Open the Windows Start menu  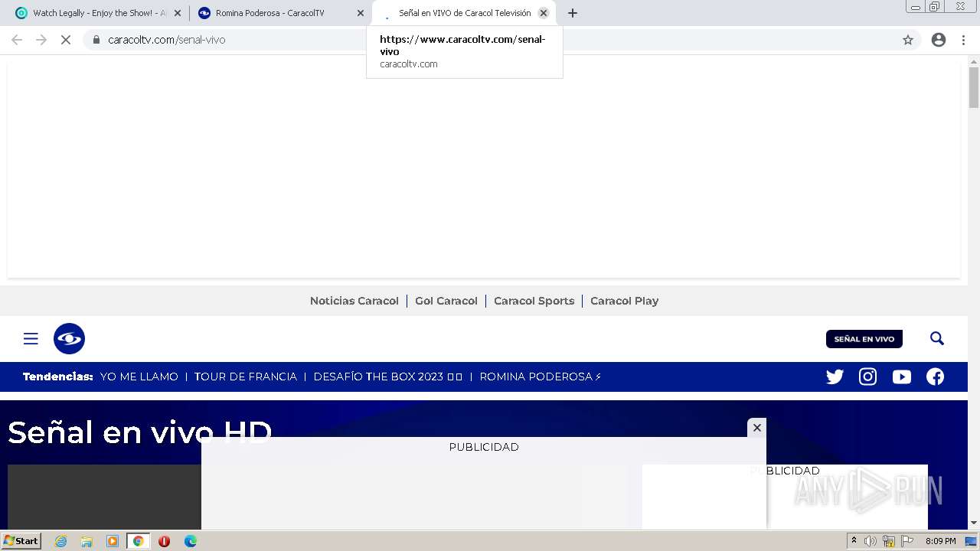point(21,541)
